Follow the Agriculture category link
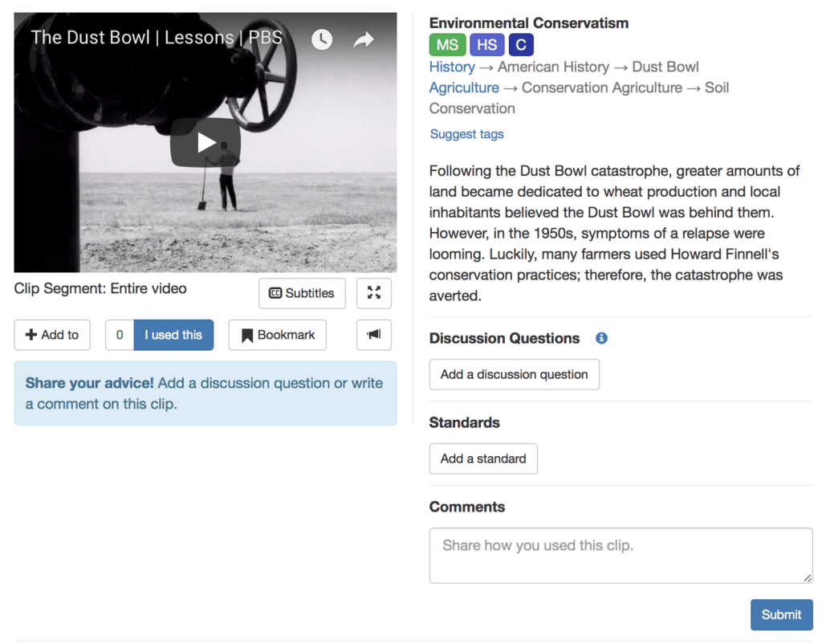Screen dimensions: 822x644 pos(464,88)
